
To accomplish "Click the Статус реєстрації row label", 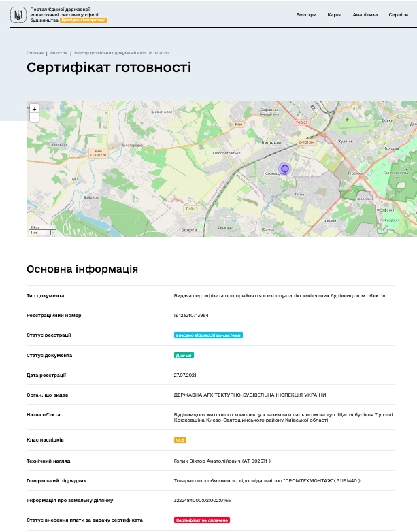I will 49,335.
